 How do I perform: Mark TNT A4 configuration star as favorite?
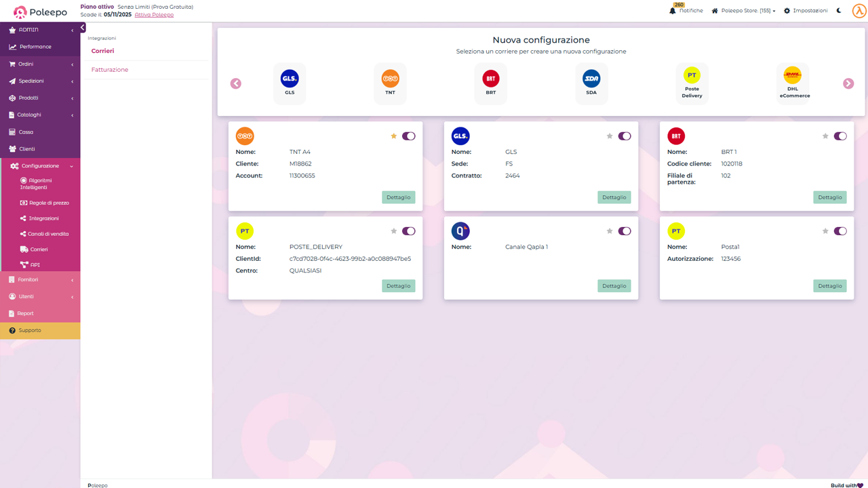point(394,136)
